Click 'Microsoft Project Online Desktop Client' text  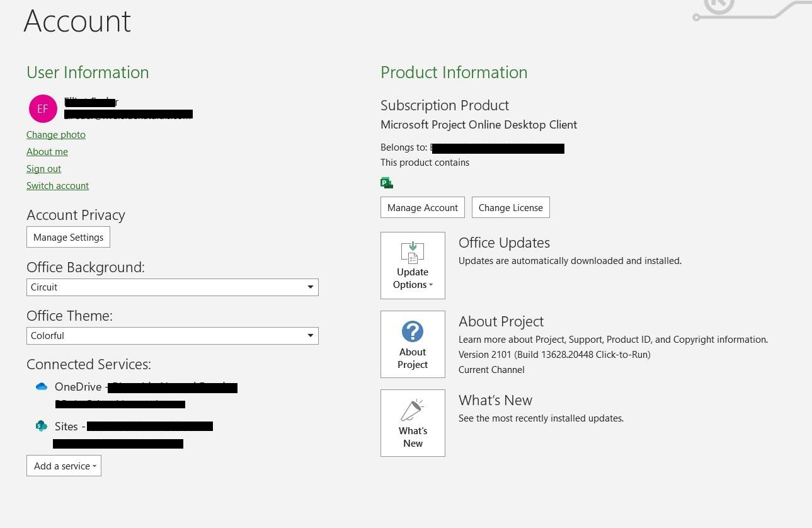(479, 125)
